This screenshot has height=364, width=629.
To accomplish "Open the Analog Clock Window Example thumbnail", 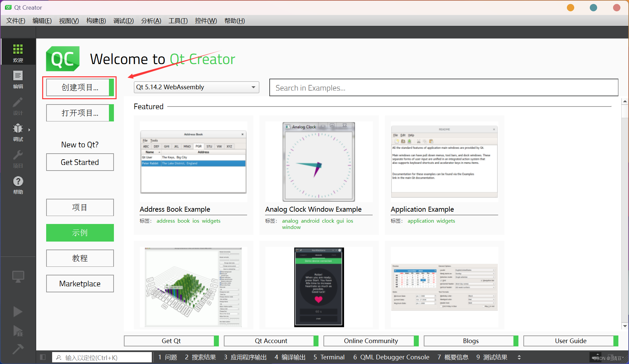I will 319,162.
